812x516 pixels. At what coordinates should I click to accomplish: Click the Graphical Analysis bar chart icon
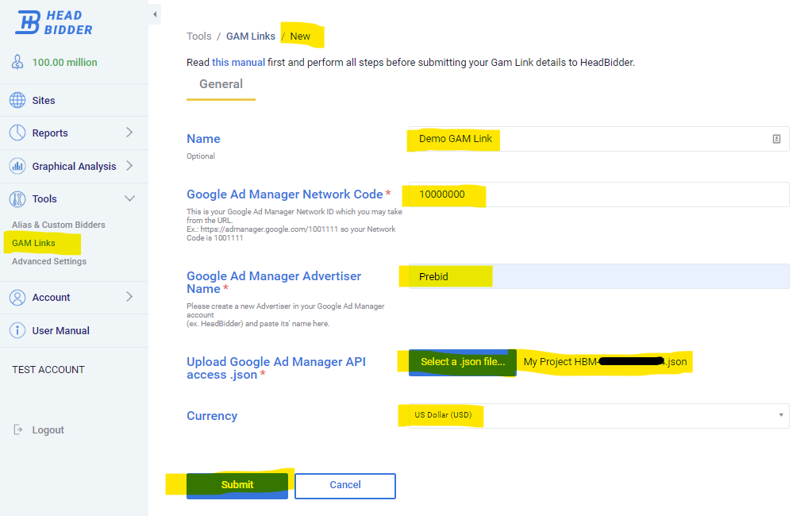[17, 167]
